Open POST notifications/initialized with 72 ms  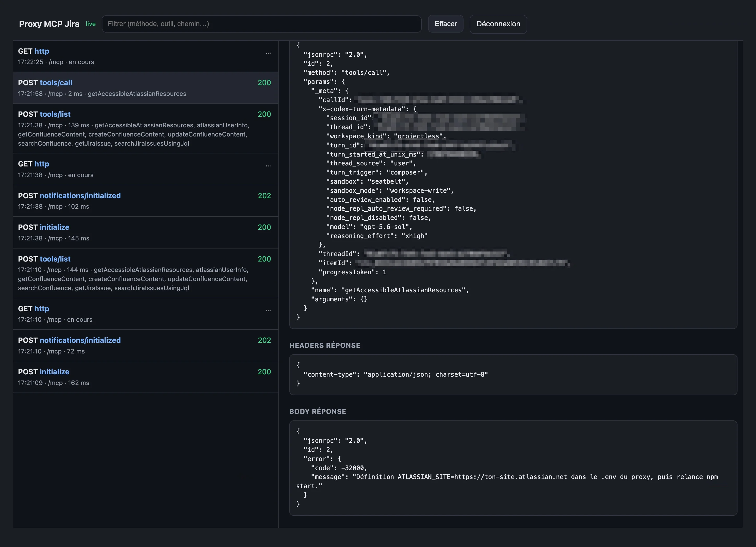(x=146, y=345)
